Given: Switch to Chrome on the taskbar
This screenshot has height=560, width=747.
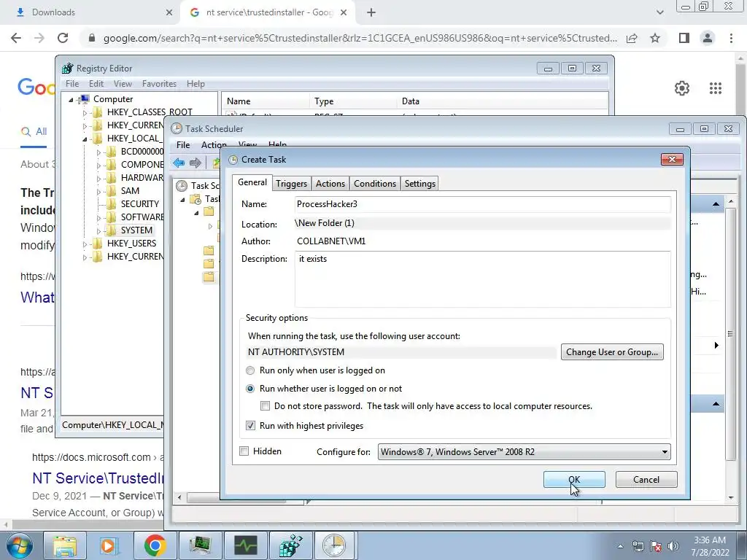Looking at the screenshot, I should click(x=155, y=545).
